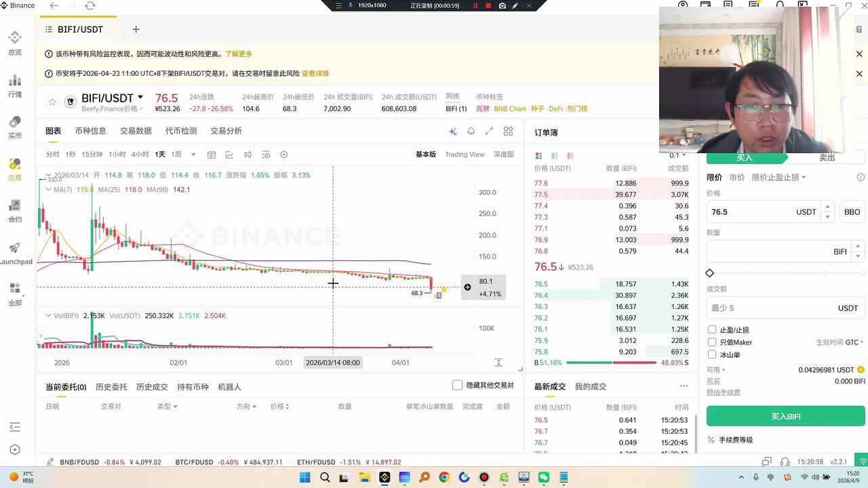Check 隐藏其他交易对 checkbox

click(458, 385)
